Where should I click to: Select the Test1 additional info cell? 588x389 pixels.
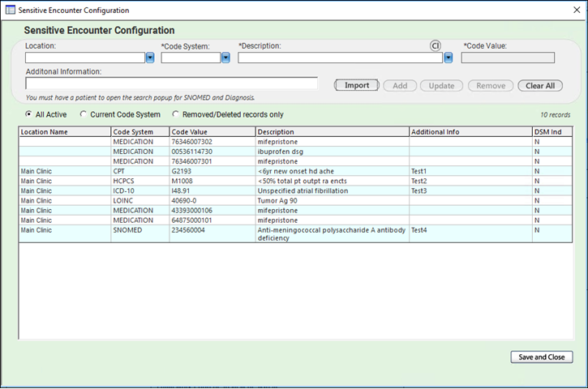click(x=470, y=171)
